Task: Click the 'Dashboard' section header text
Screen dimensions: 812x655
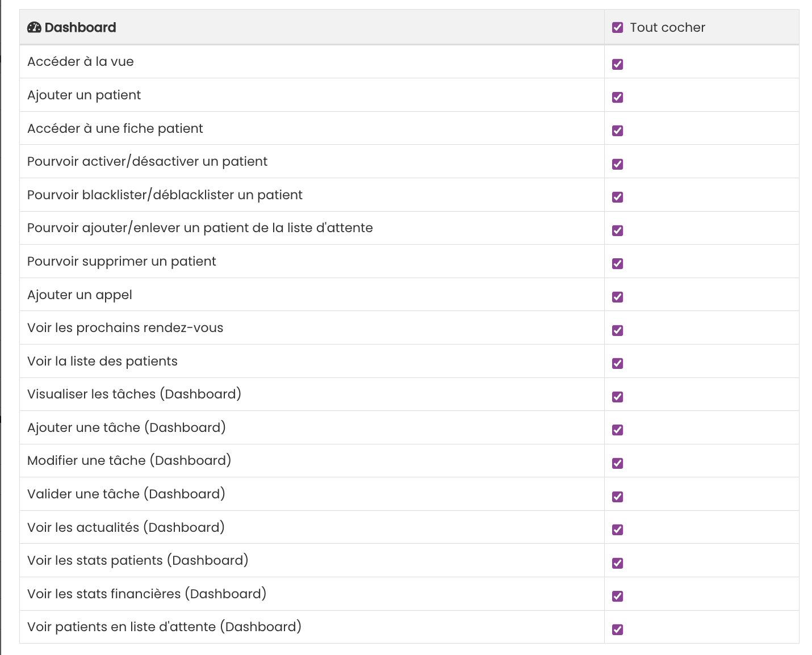Action: point(80,27)
